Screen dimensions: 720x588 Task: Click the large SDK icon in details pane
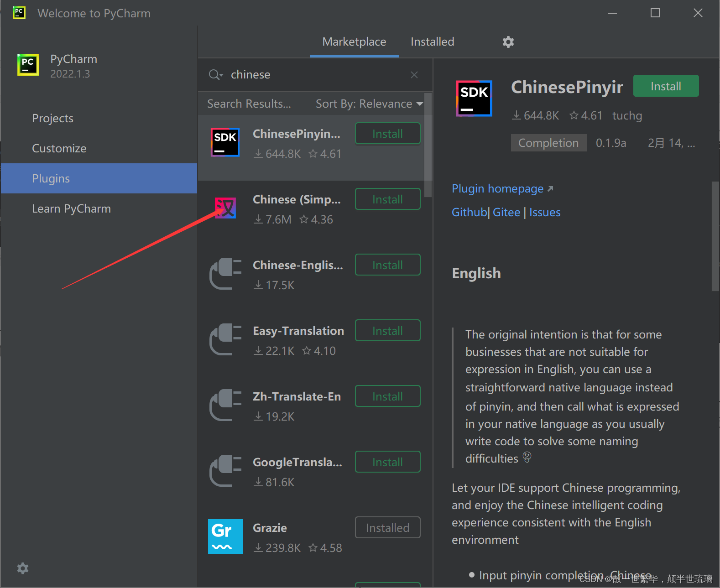coord(474,98)
